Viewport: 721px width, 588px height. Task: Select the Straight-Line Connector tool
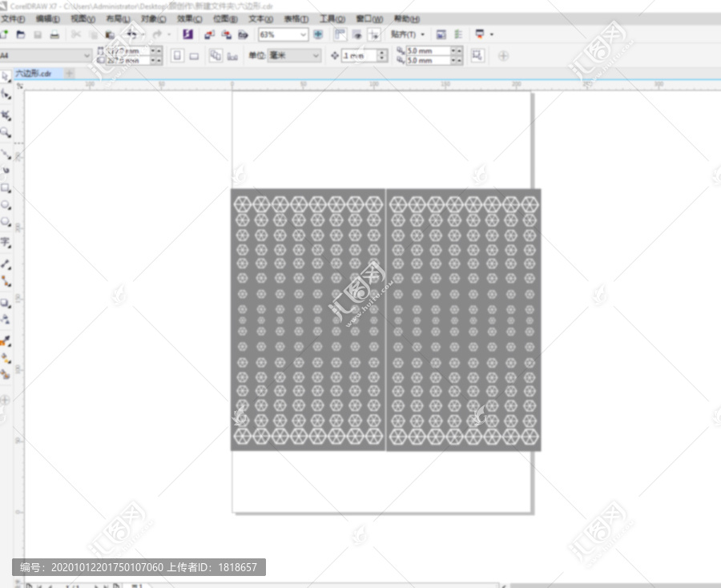click(x=6, y=281)
